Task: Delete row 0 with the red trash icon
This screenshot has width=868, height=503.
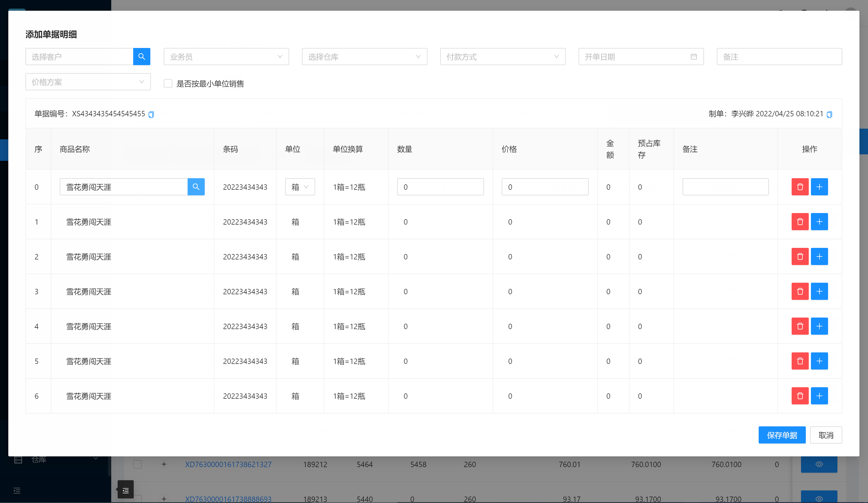Action: [800, 187]
